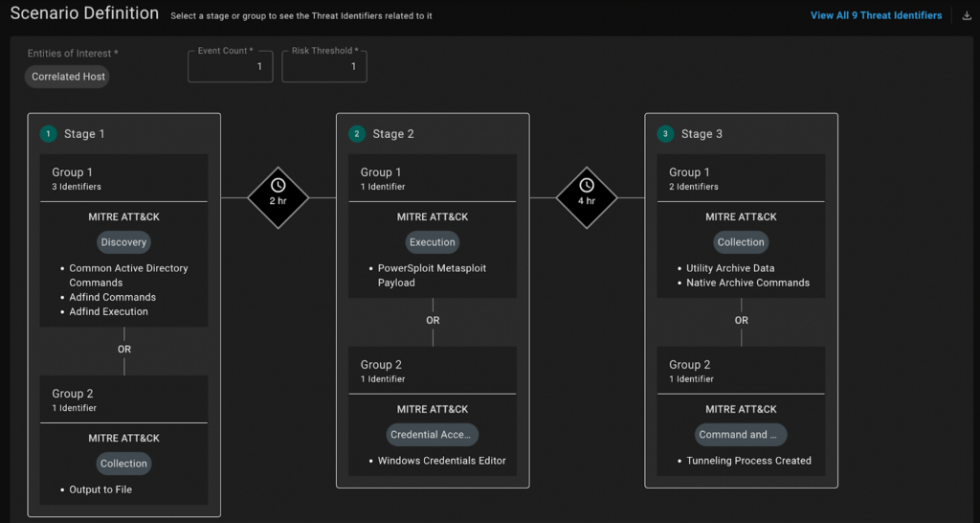Image resolution: width=980 pixels, height=523 pixels.
Task: Select the Stage 1 number badge
Action: point(49,134)
